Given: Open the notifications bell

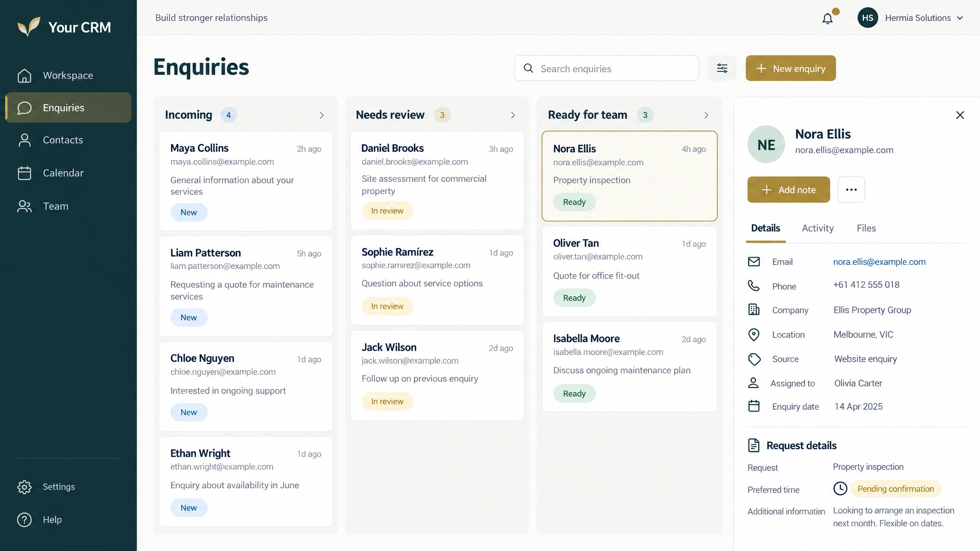Looking at the screenshot, I should 827,18.
